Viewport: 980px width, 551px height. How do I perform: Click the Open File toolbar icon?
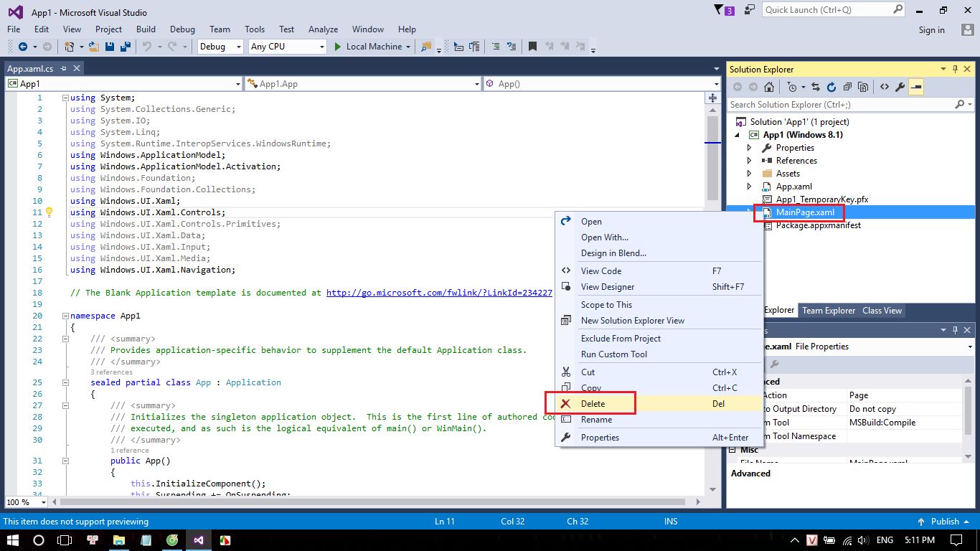click(94, 47)
